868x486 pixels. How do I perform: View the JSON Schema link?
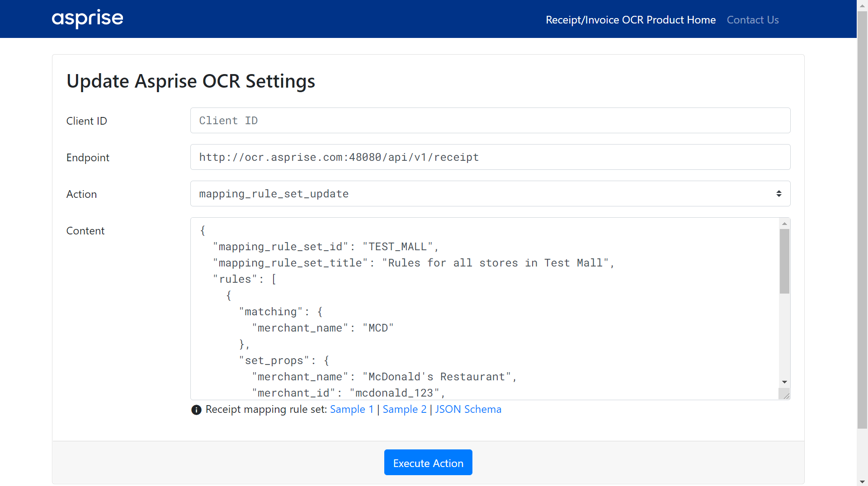468,409
